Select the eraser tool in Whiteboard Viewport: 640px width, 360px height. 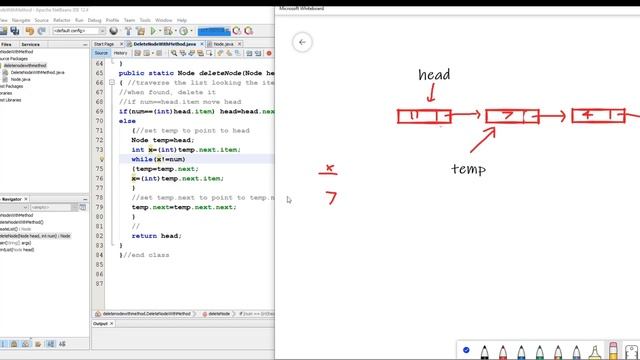pos(613,351)
